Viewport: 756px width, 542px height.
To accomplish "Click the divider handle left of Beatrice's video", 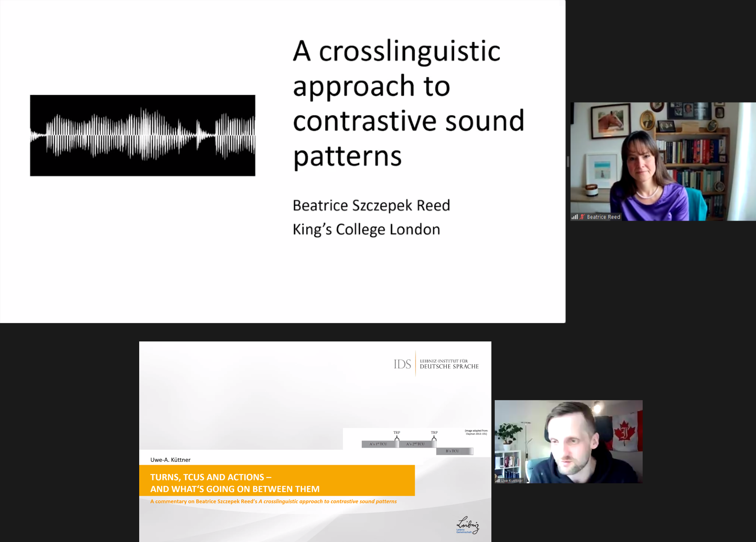I will (568, 161).
